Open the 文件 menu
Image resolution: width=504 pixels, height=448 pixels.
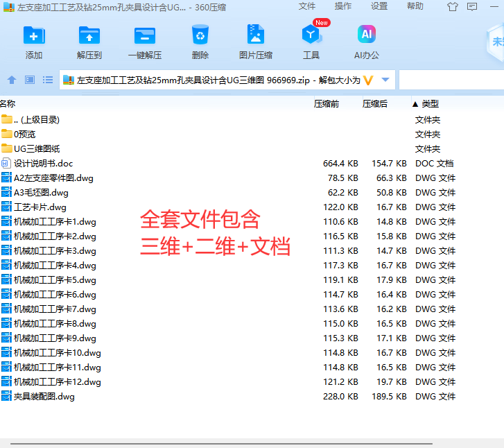(307, 6)
